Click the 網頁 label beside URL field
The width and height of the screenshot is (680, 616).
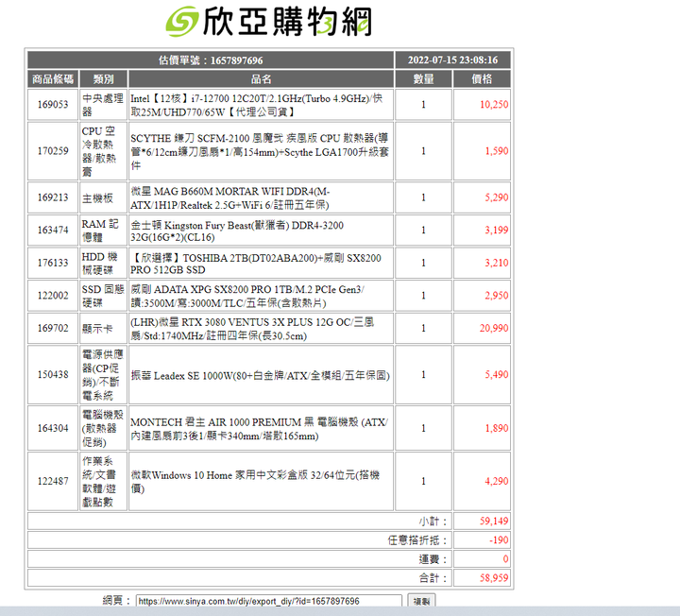(116, 601)
